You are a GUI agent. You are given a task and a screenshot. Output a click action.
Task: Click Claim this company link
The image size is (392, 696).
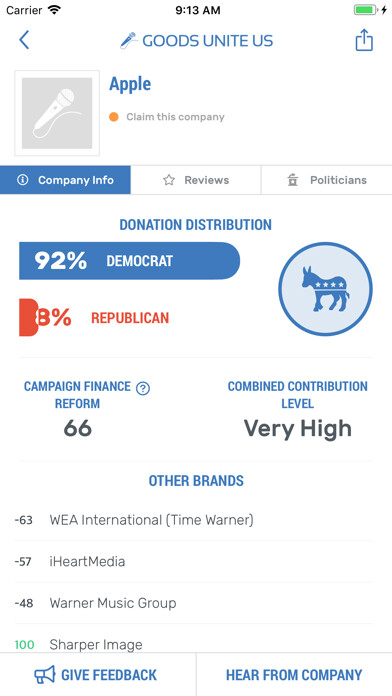(175, 117)
